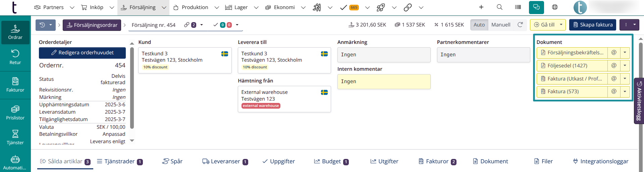Email the Faktura (Utkast / Prof...) via @

point(614,79)
